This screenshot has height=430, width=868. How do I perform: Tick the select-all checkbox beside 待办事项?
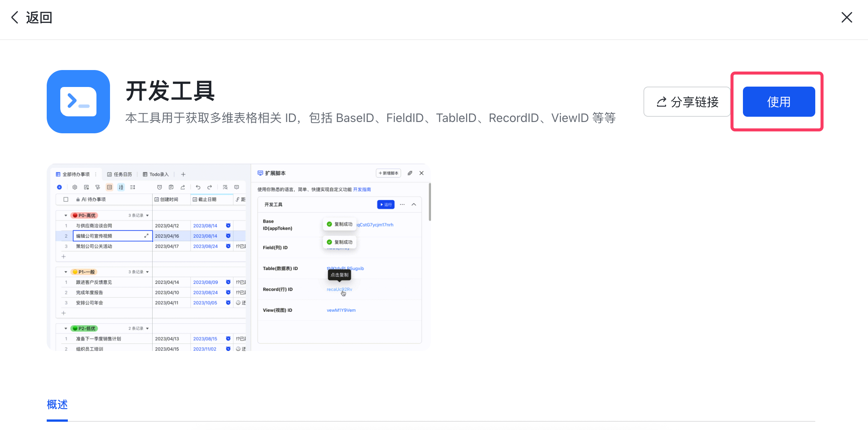66,199
